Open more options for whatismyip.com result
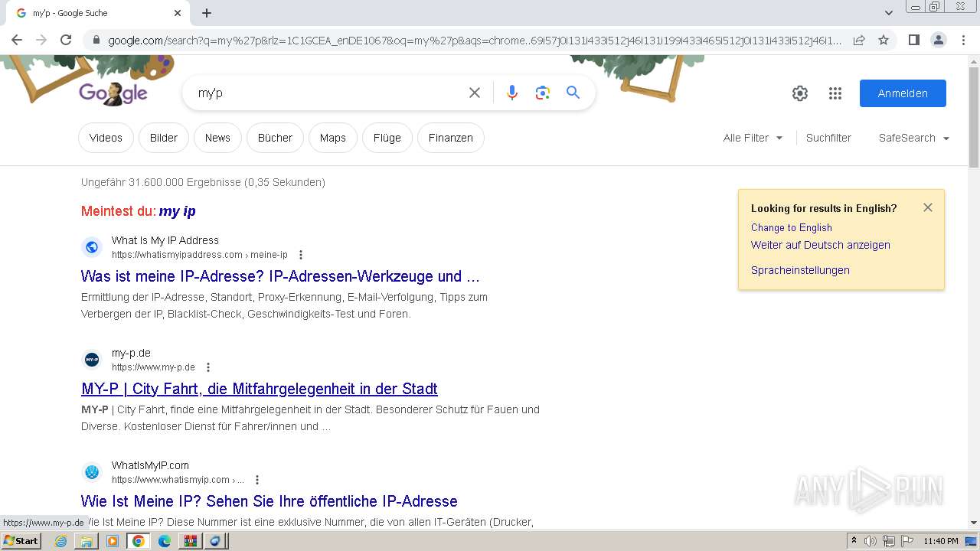This screenshot has height=551, width=980. coord(257,480)
